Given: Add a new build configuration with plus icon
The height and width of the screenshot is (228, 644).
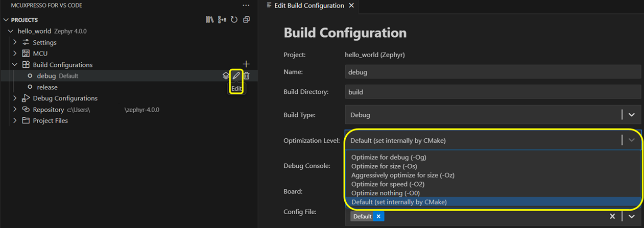Looking at the screenshot, I should [246, 64].
